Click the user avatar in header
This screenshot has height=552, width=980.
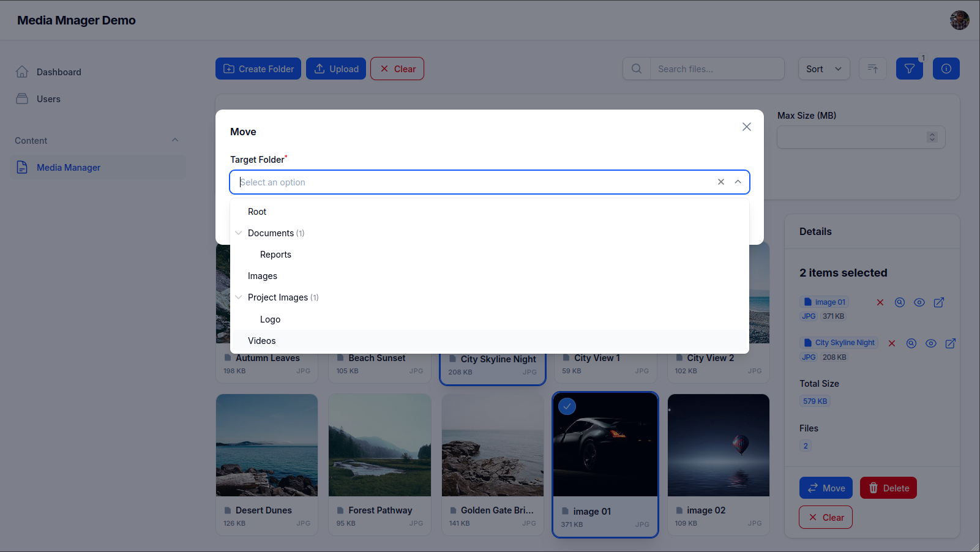tap(959, 20)
